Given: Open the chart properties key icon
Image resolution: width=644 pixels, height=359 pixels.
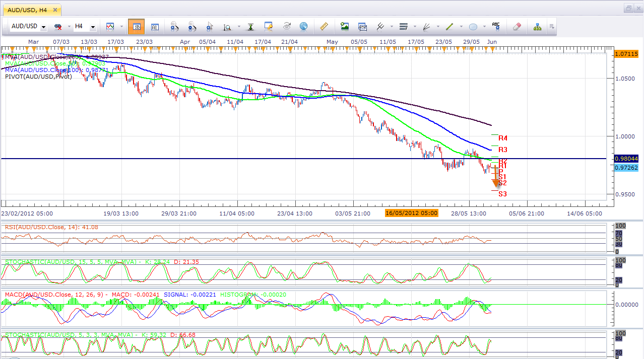Looking at the screenshot, I should (x=269, y=26).
